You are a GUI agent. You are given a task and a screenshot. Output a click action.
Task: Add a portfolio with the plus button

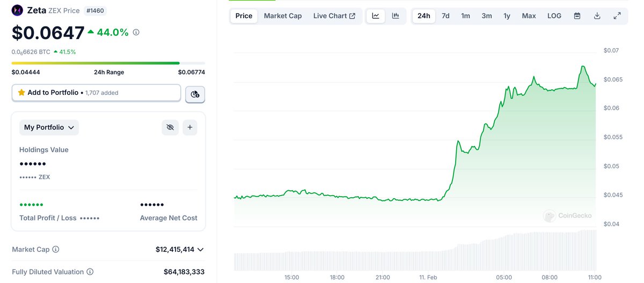[190, 128]
